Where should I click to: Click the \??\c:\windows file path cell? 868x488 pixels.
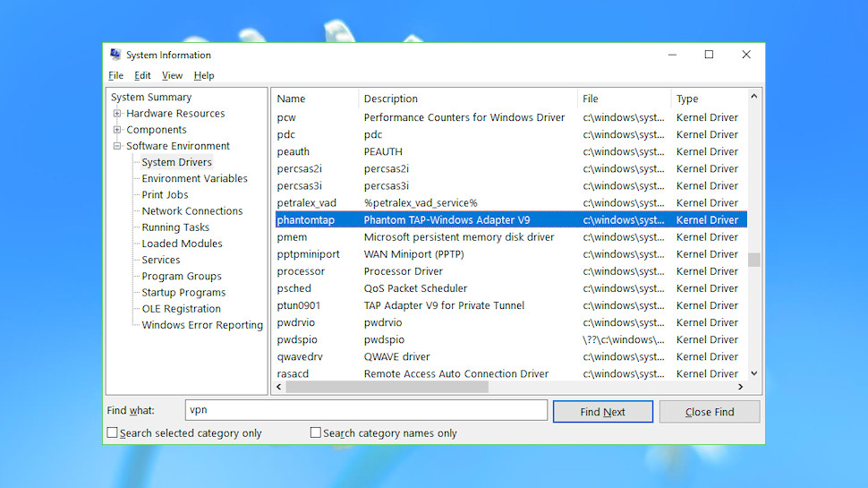pyautogui.click(x=624, y=339)
